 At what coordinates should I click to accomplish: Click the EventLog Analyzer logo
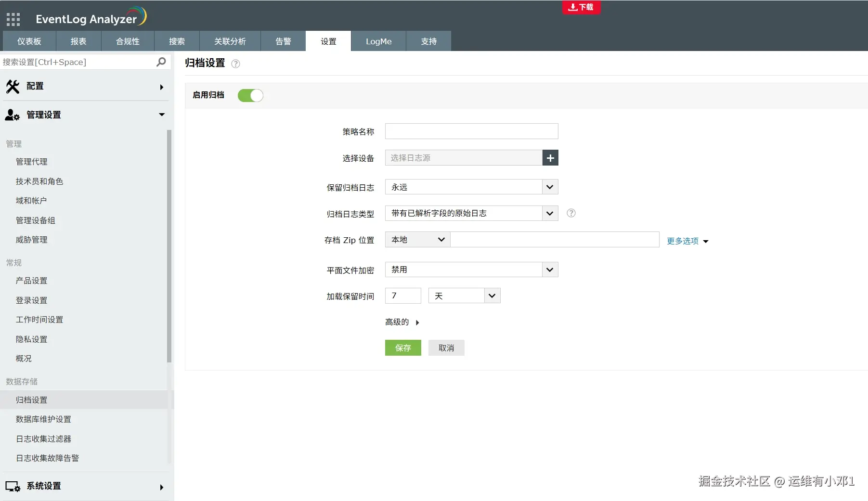(91, 17)
